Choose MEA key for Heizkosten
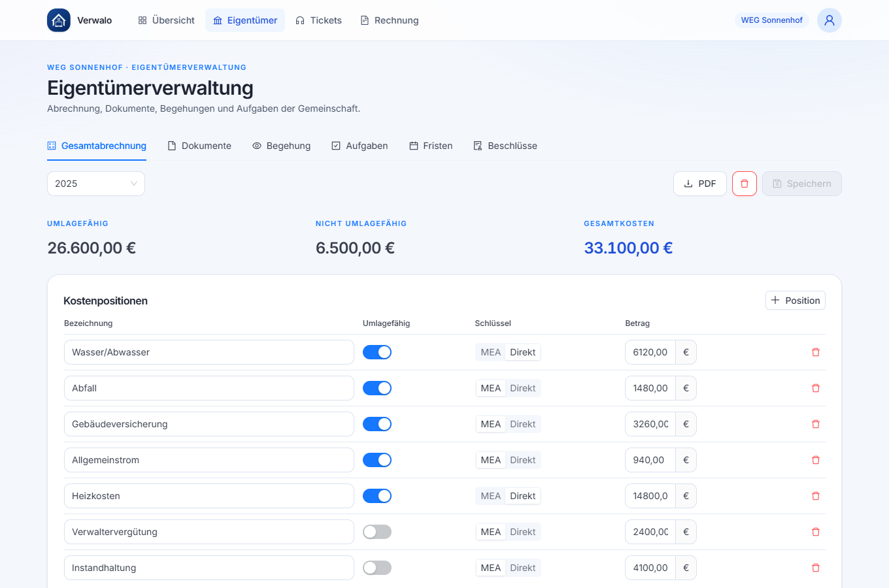Screen dimensions: 889x588 tap(491, 496)
